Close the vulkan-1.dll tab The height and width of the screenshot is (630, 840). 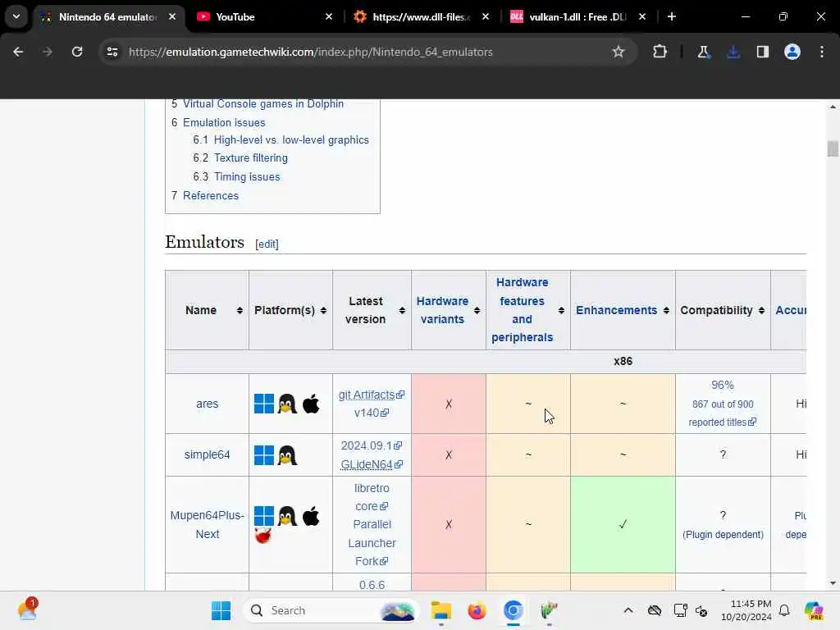click(641, 16)
